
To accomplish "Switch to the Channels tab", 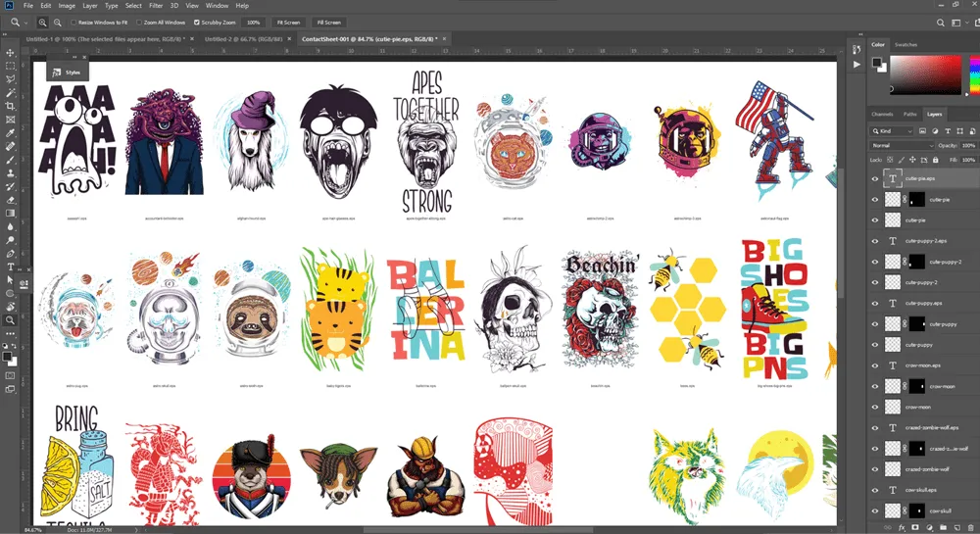I will click(x=882, y=115).
